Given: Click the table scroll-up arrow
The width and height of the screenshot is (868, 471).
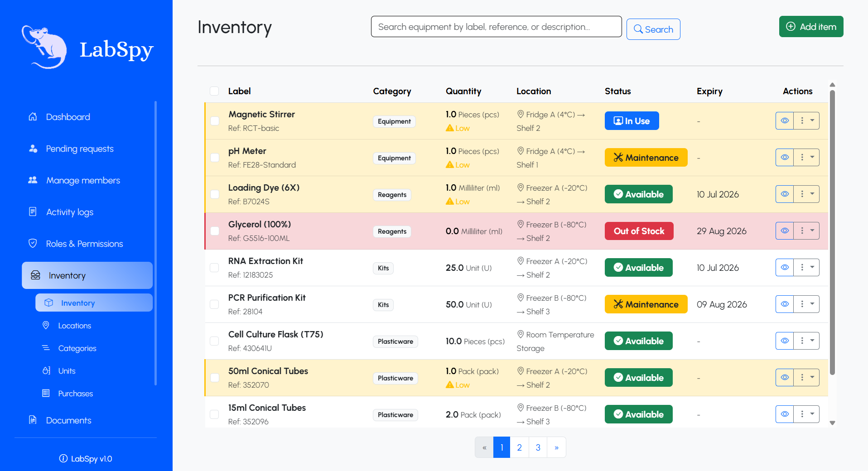Looking at the screenshot, I should point(832,85).
